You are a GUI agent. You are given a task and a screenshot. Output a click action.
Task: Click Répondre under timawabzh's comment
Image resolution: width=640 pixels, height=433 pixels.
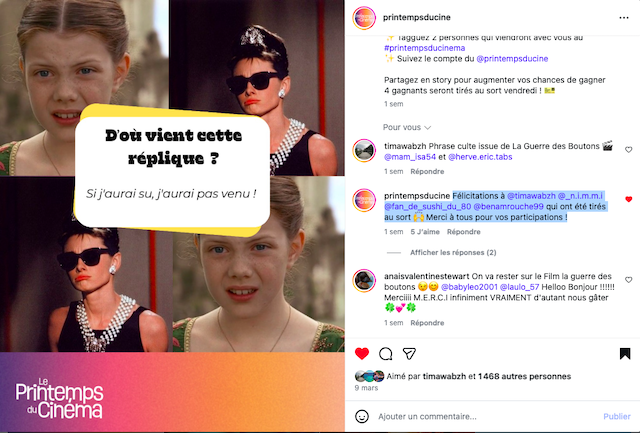(427, 171)
